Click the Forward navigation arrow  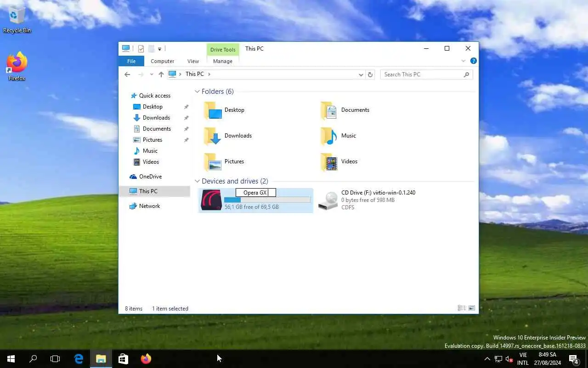(141, 74)
